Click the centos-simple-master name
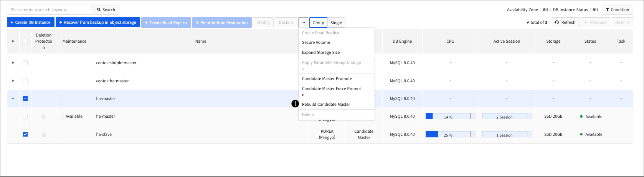The width and height of the screenshot is (644, 177). pyautogui.click(x=116, y=63)
